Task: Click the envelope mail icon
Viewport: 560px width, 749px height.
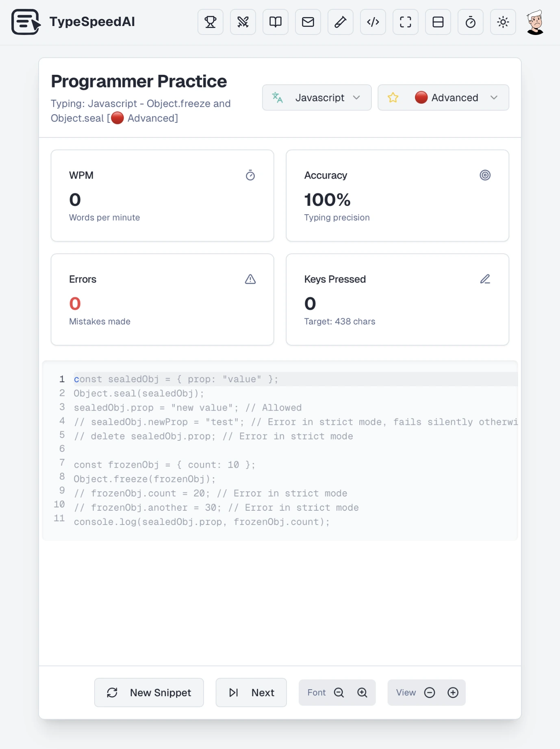Action: click(x=308, y=22)
